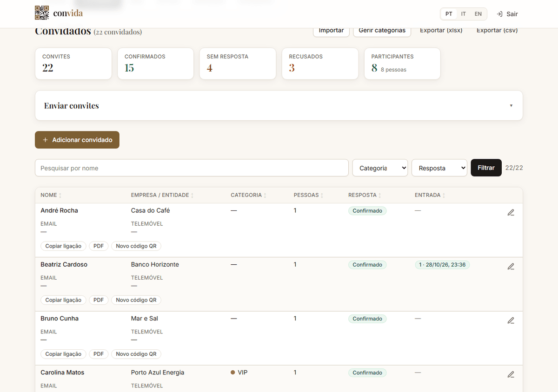
Task: Download PDF for Bruno Cunha
Action: tap(99, 354)
